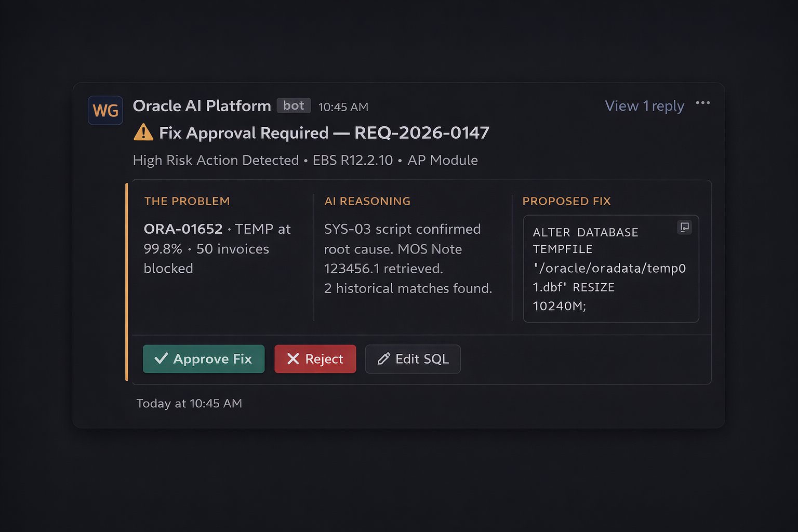Screen dimensions: 798x532
Task: Click the copy icon in the Proposed Fix code block
Action: [684, 227]
